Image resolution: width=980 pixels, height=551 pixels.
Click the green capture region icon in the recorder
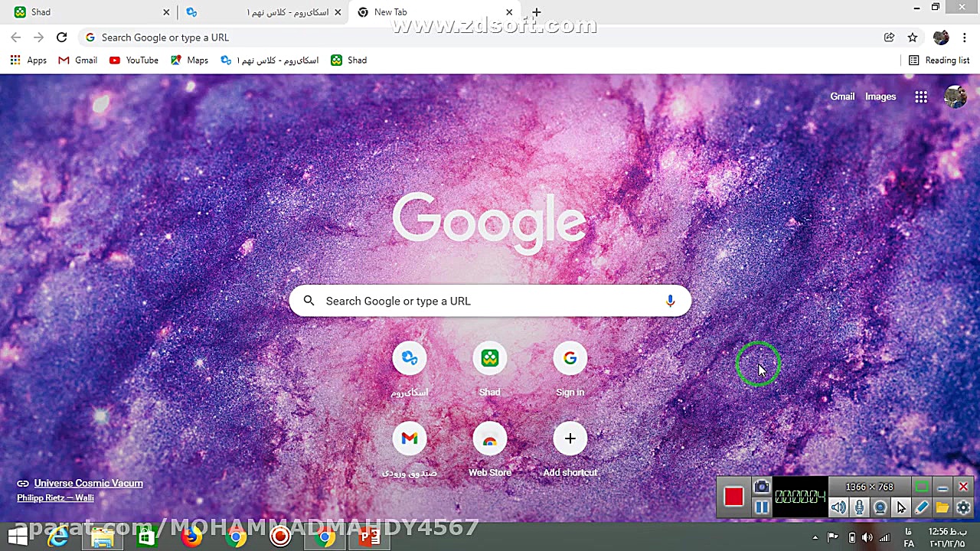pos(922,487)
